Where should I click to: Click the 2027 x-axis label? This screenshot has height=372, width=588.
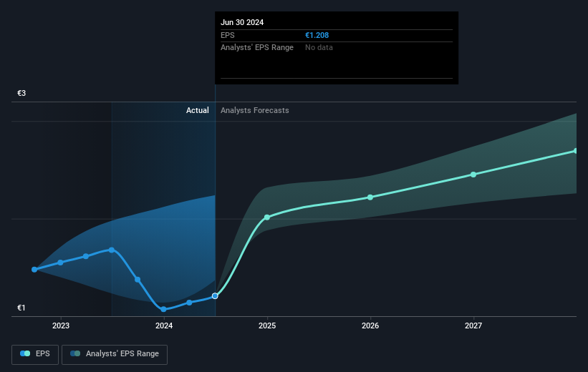pyautogui.click(x=473, y=325)
